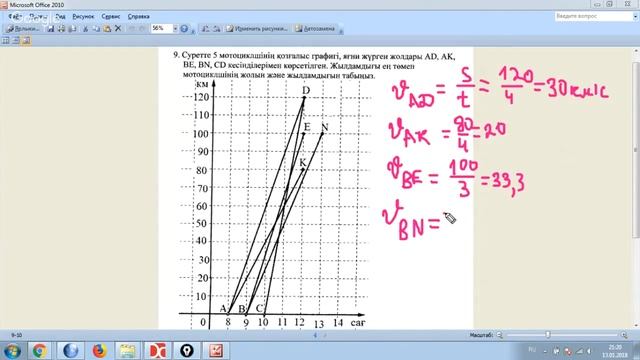Image resolution: width=640 pixels, height=360 pixels.
Task: Click the status bar zoom slider handle
Action: click(x=548, y=335)
